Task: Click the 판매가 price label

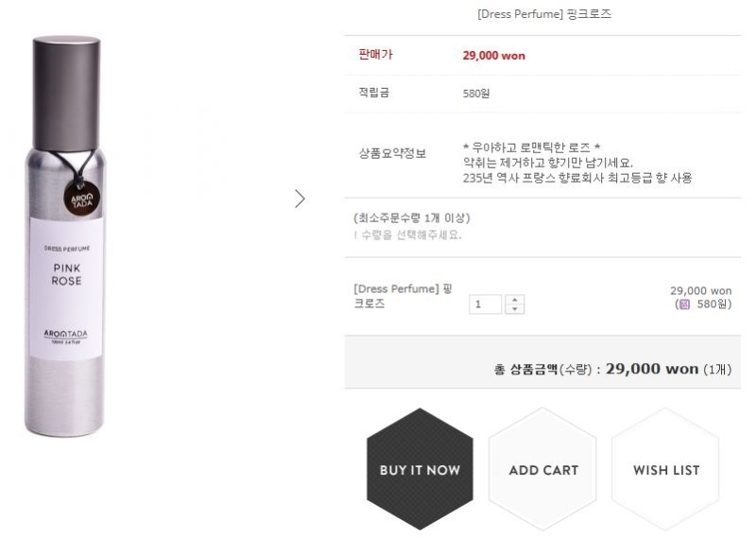Action: click(x=375, y=55)
